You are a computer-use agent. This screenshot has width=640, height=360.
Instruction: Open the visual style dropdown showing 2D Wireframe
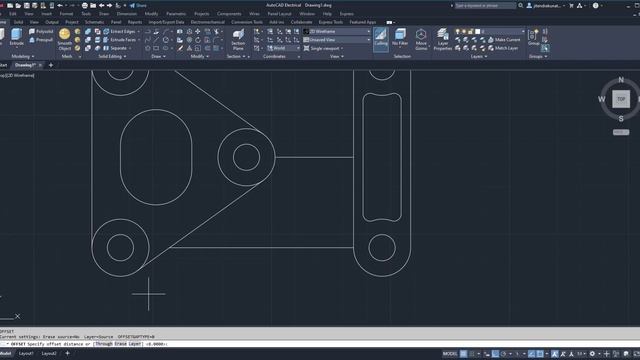[x=337, y=31]
